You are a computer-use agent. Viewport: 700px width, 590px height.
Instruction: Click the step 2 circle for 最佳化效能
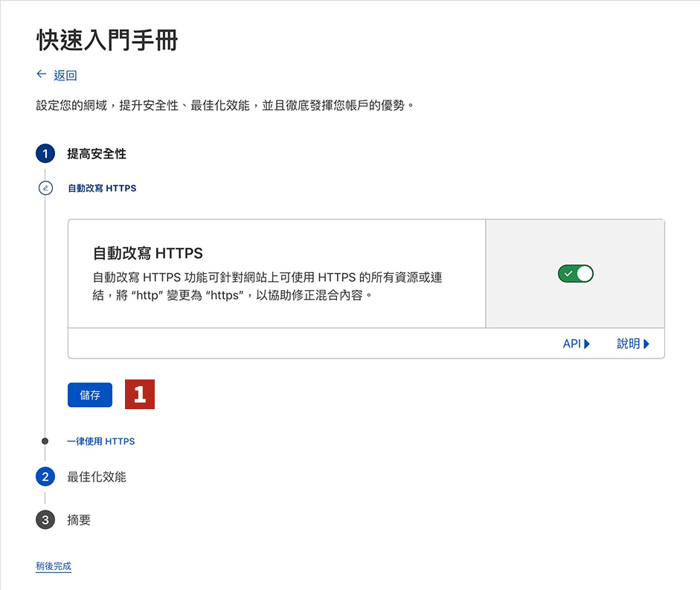pos(45,477)
